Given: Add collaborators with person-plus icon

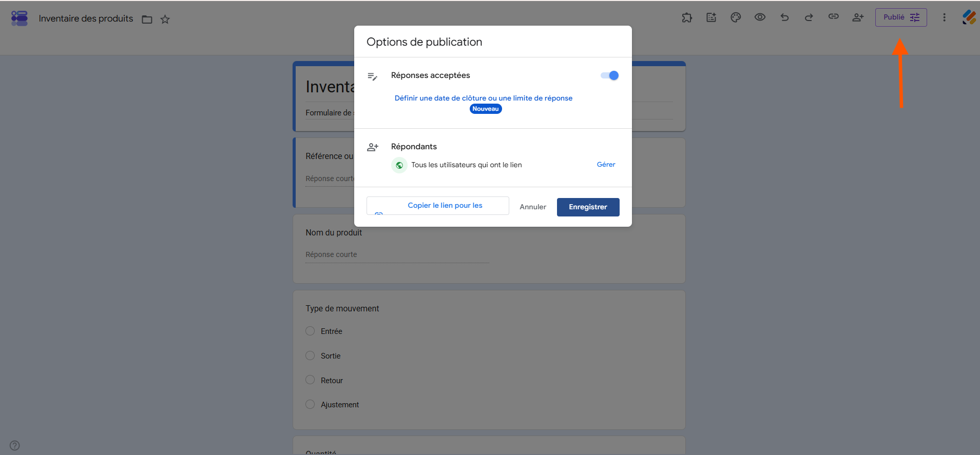Looking at the screenshot, I should tap(858, 17).
